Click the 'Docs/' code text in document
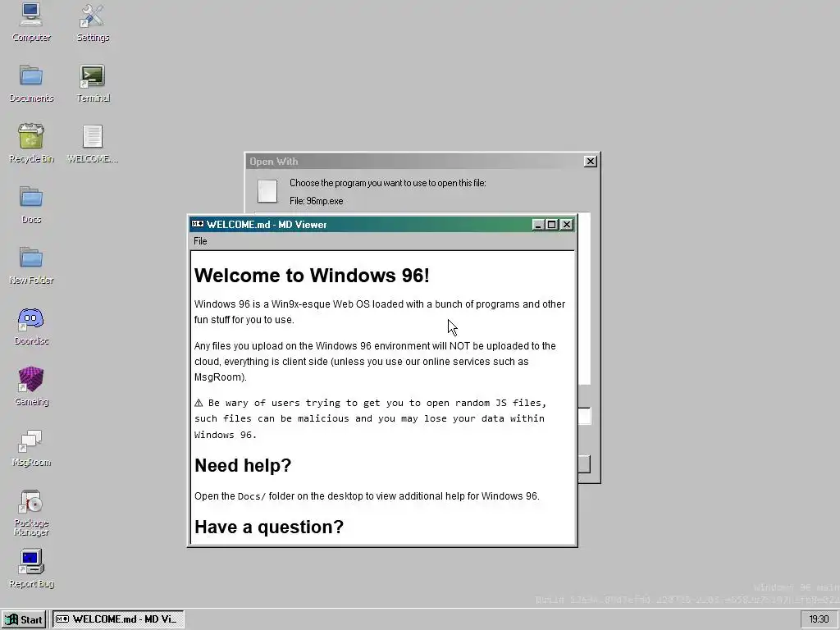Screen dimensions: 840x630 coord(251,496)
